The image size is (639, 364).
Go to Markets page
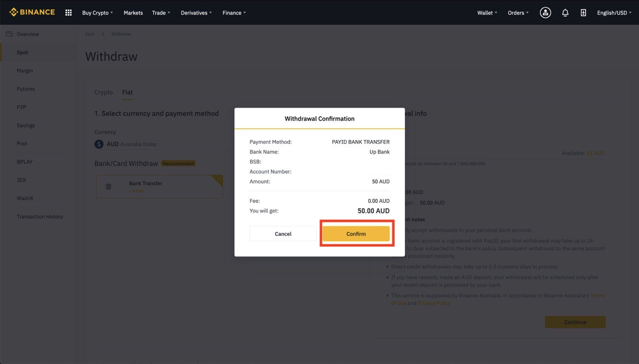133,12
